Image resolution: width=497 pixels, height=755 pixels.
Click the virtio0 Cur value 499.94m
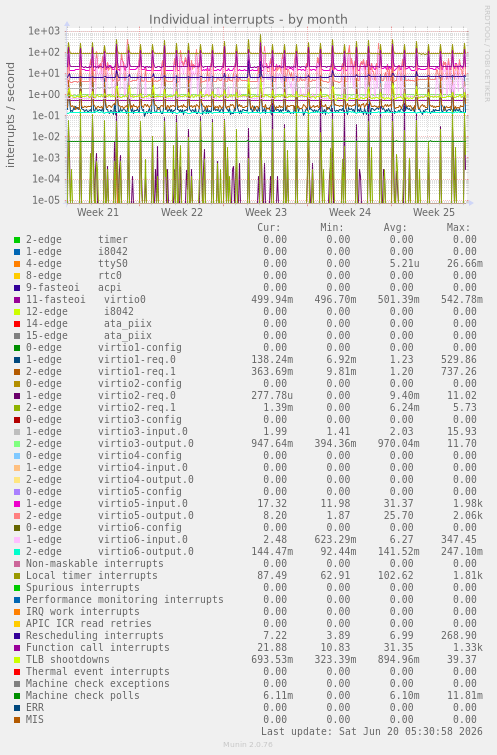272,299
